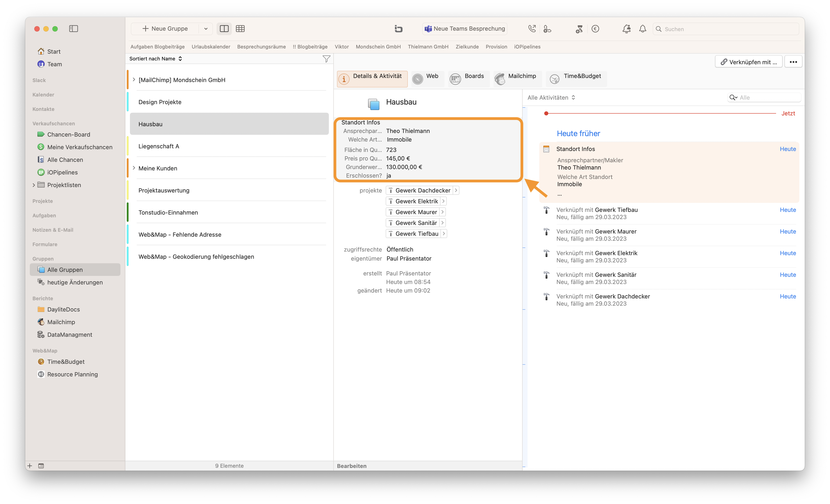830x504 pixels.
Task: Open DayliteDocs report folder
Action: 63,309
